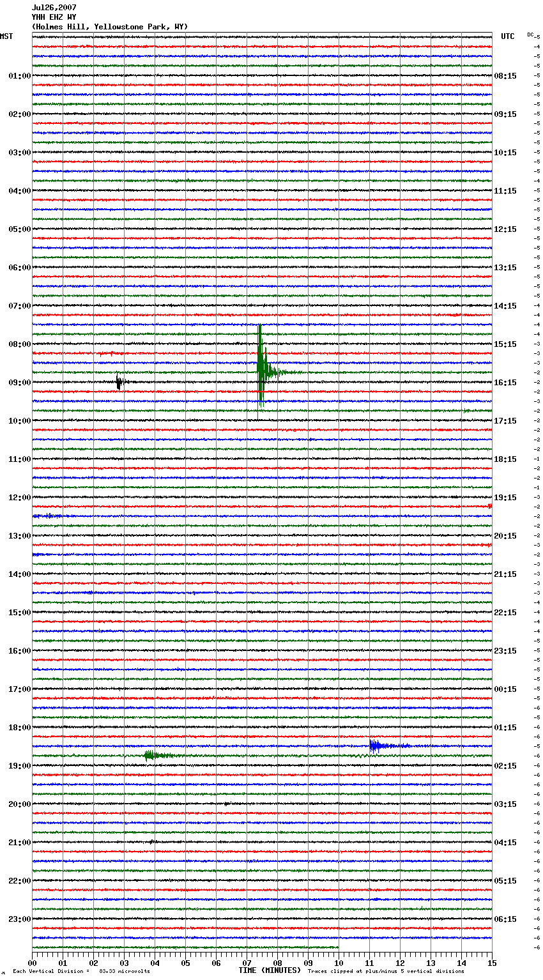Viewport: 543px width, 980px height.
Task: Click the 09:15 UTC time label
Action: point(505,114)
